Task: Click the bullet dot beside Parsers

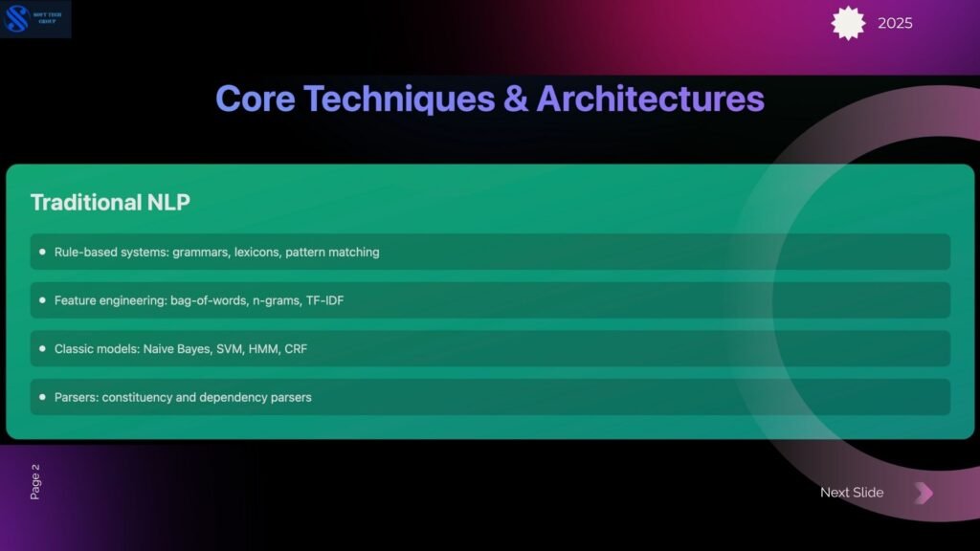Action: [x=42, y=397]
